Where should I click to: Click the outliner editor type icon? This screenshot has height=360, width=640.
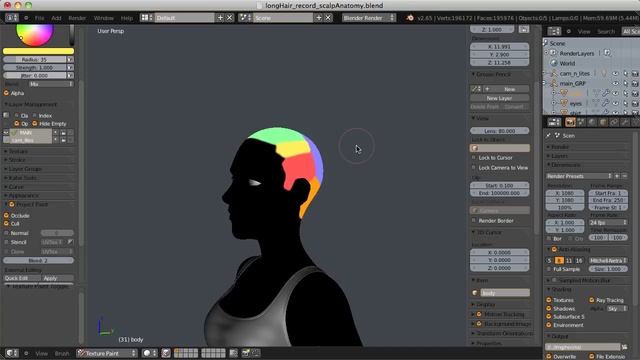click(x=554, y=31)
